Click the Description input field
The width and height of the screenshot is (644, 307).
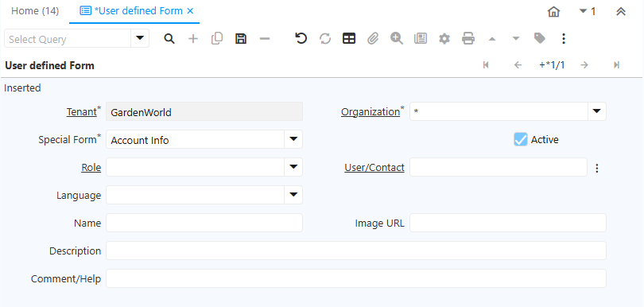click(x=356, y=251)
